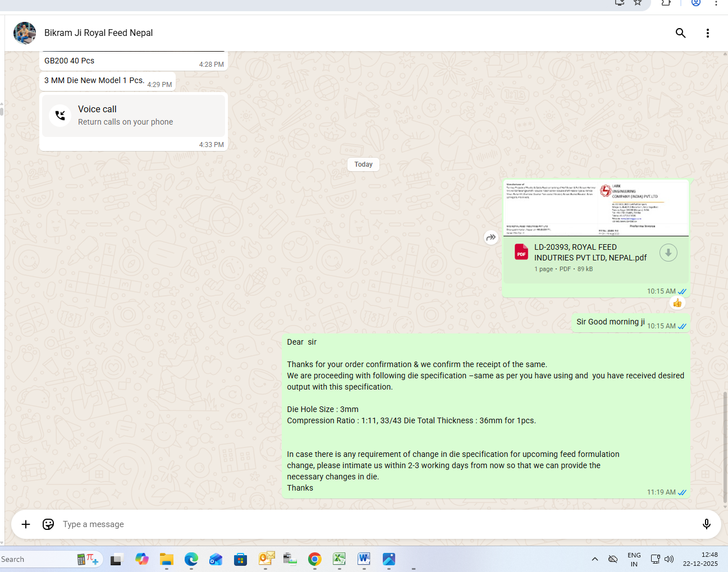Open Excel from the taskbar
Screen dimensions: 728x572
coord(339,559)
